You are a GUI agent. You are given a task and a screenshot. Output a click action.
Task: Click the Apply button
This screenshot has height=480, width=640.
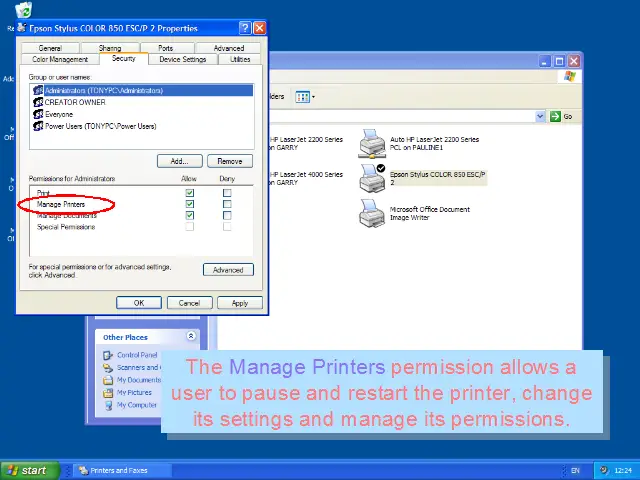(x=240, y=303)
